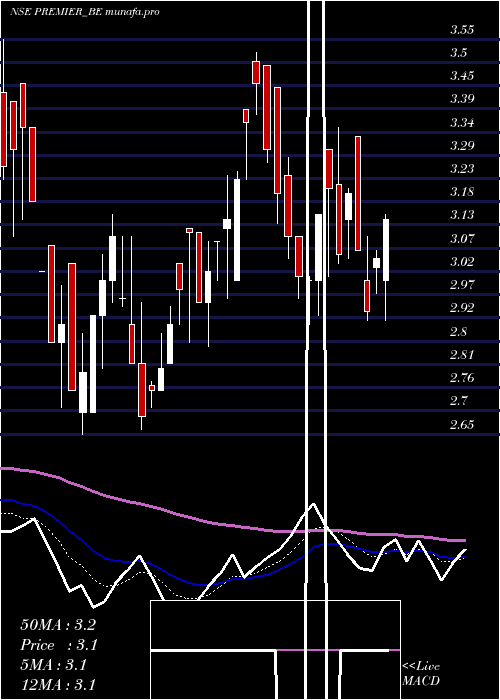500x700 pixels.
Task: Select the 3.29 price axis label
Action: point(462,146)
